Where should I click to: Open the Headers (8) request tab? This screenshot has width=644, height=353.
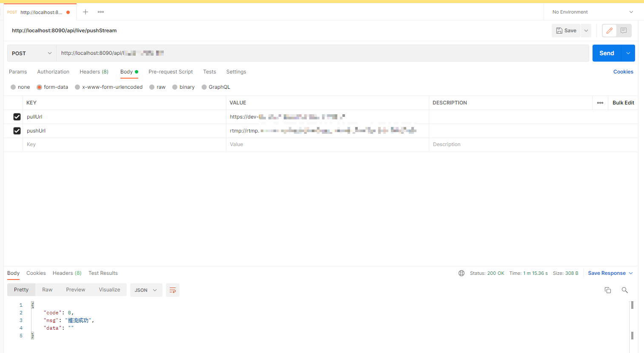(x=94, y=72)
